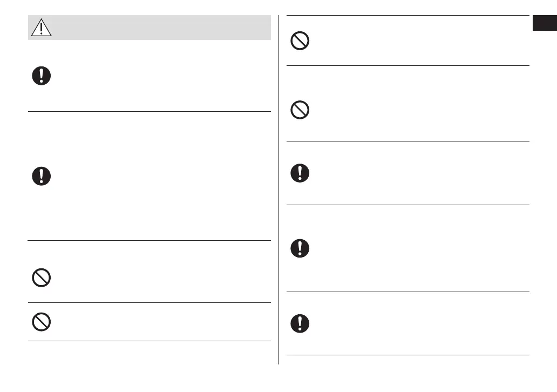Click the line below bottom right exclamation icon
This screenshot has height=392, width=557.
click(407, 355)
